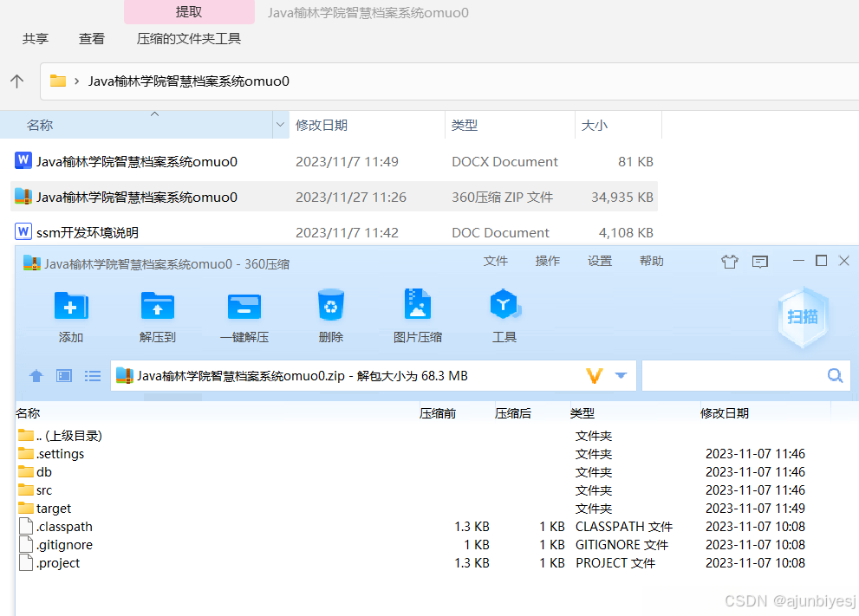Click the 删除 (Delete) trash icon
Image resolution: width=859 pixels, height=616 pixels.
pos(331,304)
